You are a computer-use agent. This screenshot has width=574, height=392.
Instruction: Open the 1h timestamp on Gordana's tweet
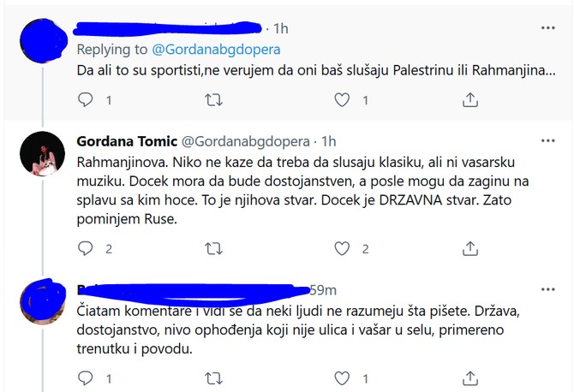328,141
